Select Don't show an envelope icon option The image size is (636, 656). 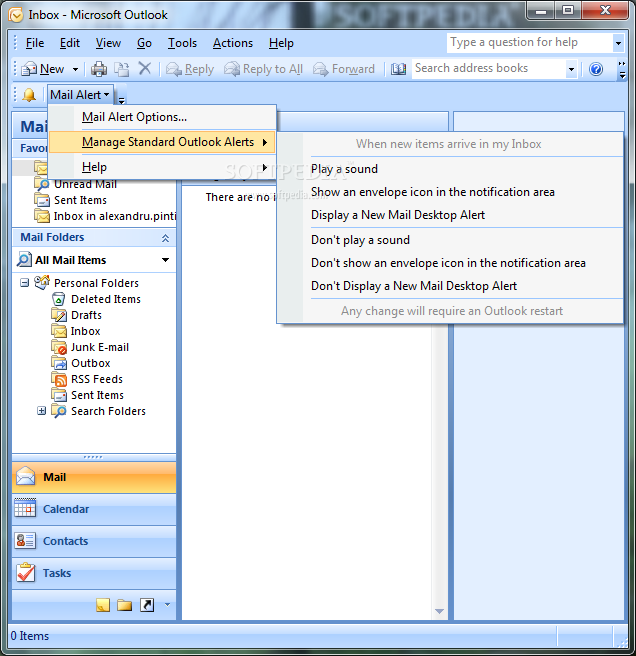click(x=448, y=263)
